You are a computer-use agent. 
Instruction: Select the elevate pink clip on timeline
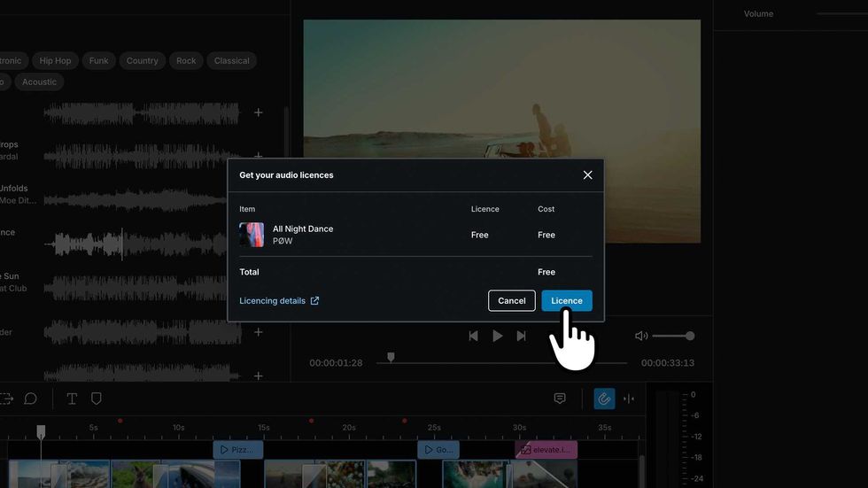coord(546,450)
